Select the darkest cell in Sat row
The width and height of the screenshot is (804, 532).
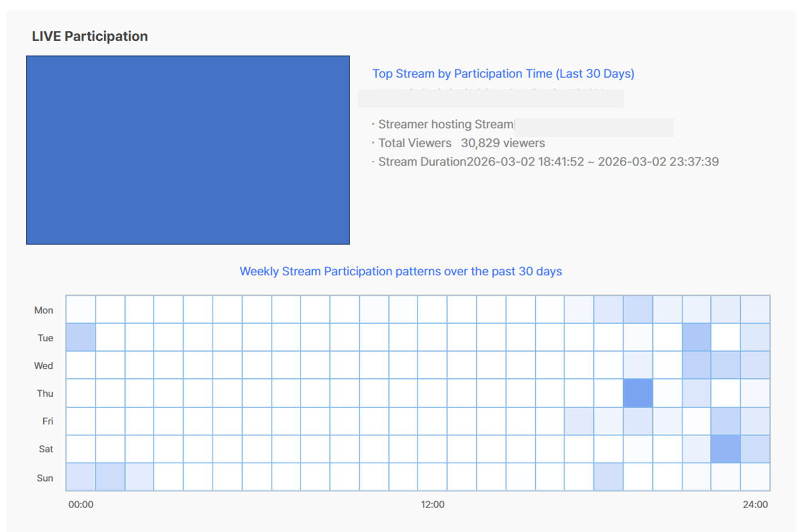725,449
